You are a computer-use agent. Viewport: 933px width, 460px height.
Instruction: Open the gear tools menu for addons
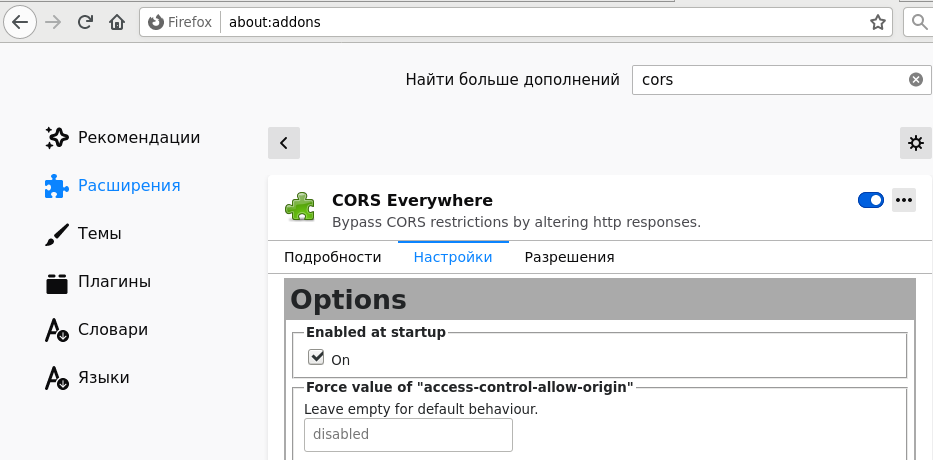coord(915,143)
